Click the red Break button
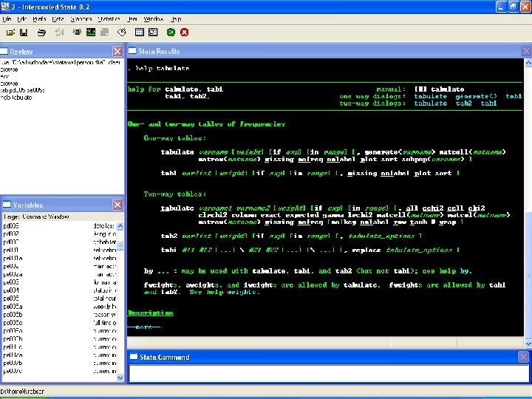 (184, 33)
